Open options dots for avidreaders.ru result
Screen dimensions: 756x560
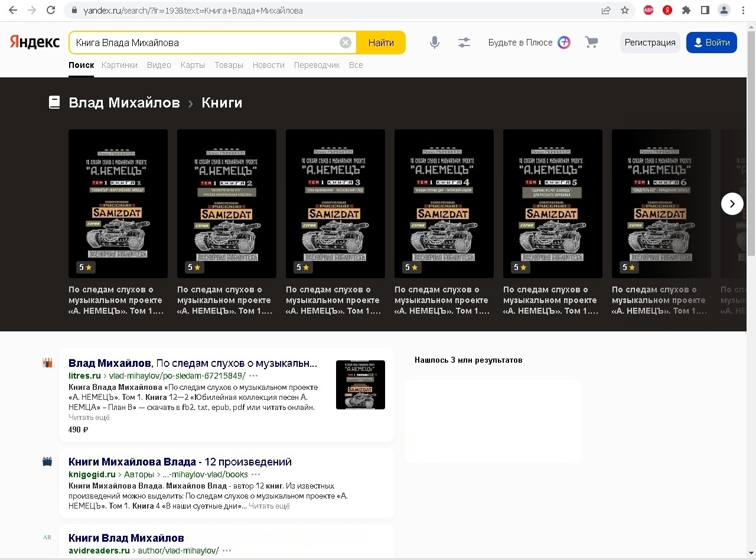click(x=227, y=551)
